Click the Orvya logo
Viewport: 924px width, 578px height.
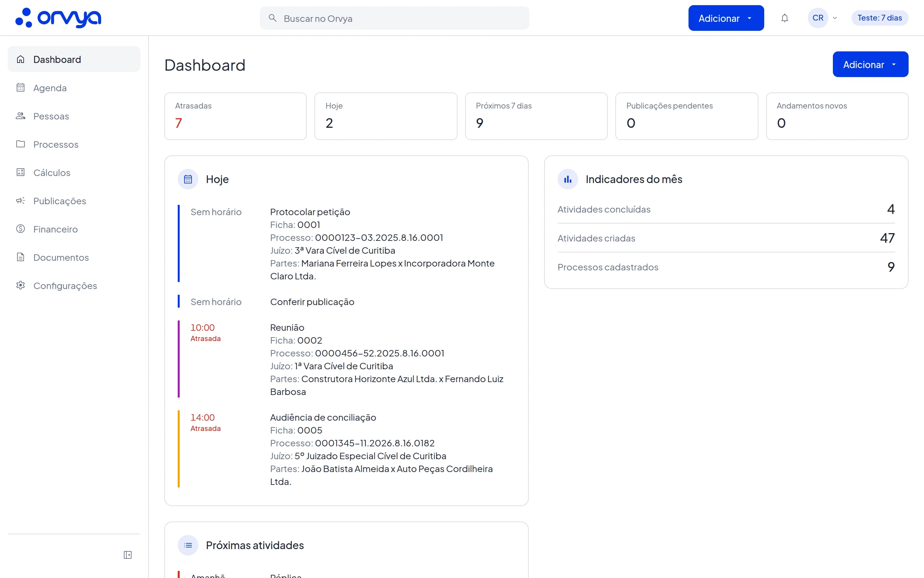[x=58, y=18]
